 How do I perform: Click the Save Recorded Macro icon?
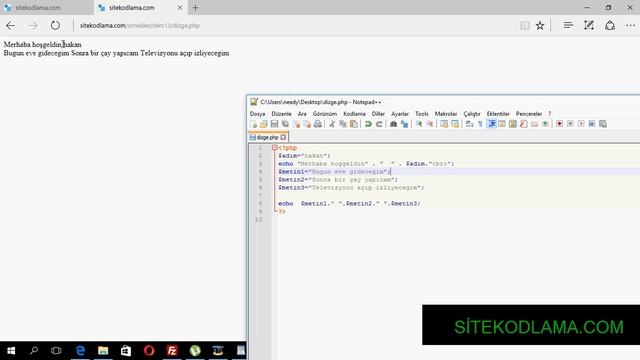pyautogui.click(x=603, y=124)
